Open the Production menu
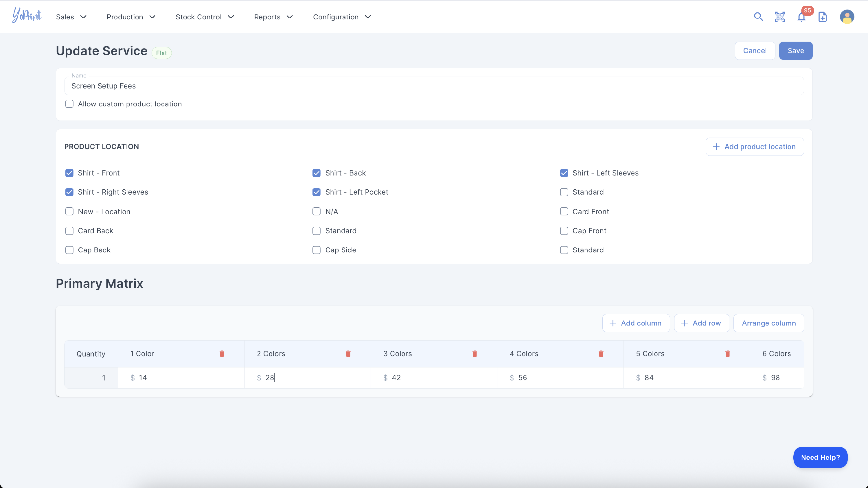The width and height of the screenshot is (868, 488). (x=131, y=17)
